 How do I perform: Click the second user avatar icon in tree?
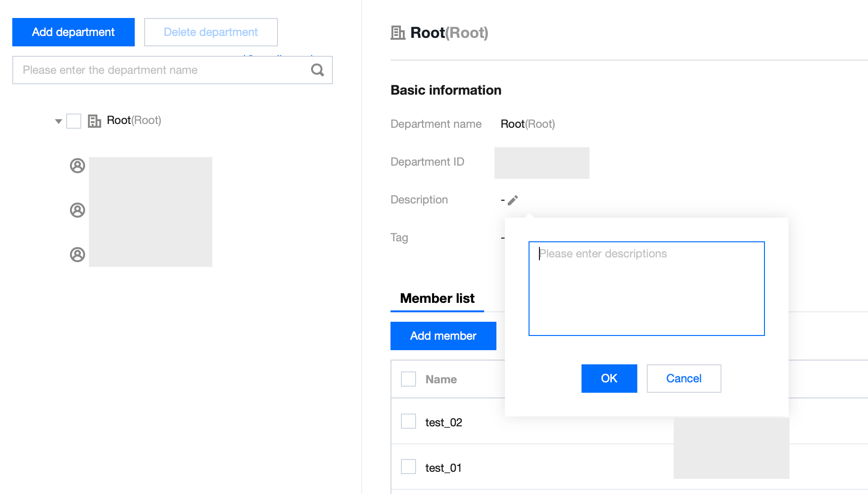(78, 210)
